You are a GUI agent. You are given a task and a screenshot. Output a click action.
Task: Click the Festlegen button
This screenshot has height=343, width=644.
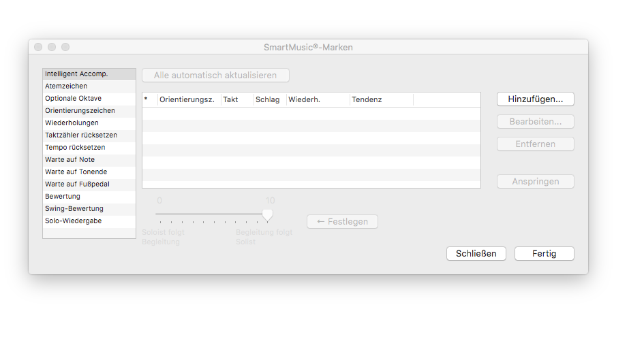(x=342, y=222)
